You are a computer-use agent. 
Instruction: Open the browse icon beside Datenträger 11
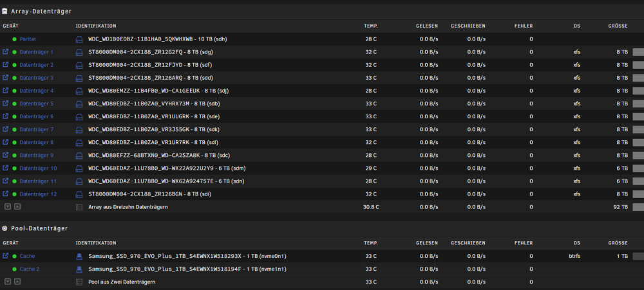point(5,181)
